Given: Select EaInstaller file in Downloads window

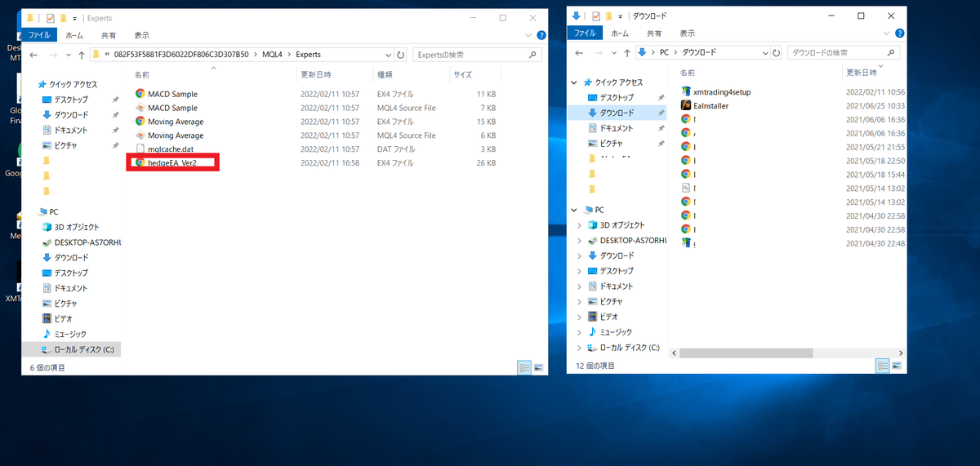Looking at the screenshot, I should pos(710,105).
